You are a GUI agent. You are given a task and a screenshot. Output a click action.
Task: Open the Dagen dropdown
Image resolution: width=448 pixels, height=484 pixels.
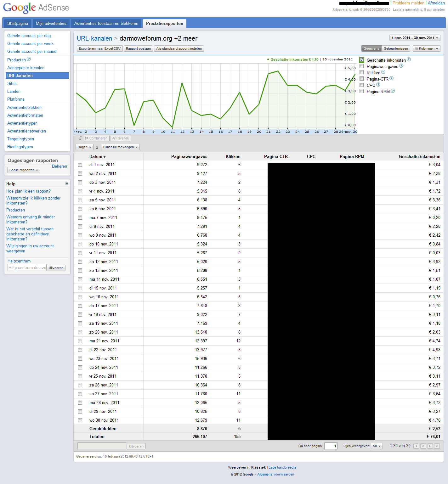click(x=84, y=147)
